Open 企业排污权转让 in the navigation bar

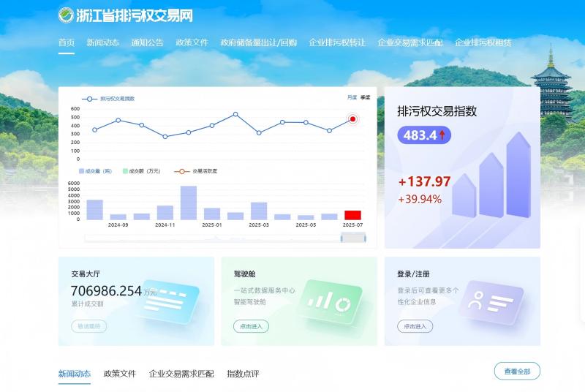click(x=337, y=42)
